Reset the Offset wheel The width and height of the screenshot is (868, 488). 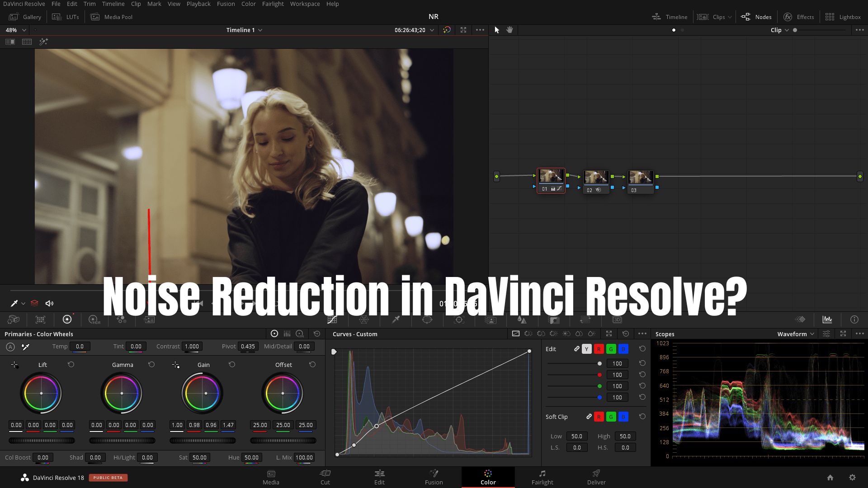[x=312, y=364]
